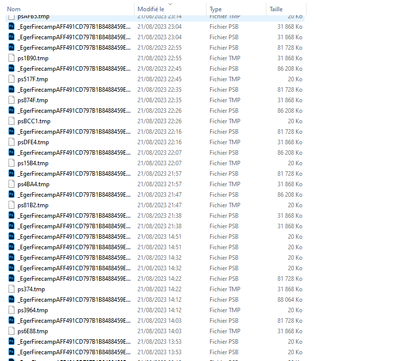The image size is (400, 361).
Task: Click the ps3964.tmp file icon
Action: pyautogui.click(x=12, y=310)
